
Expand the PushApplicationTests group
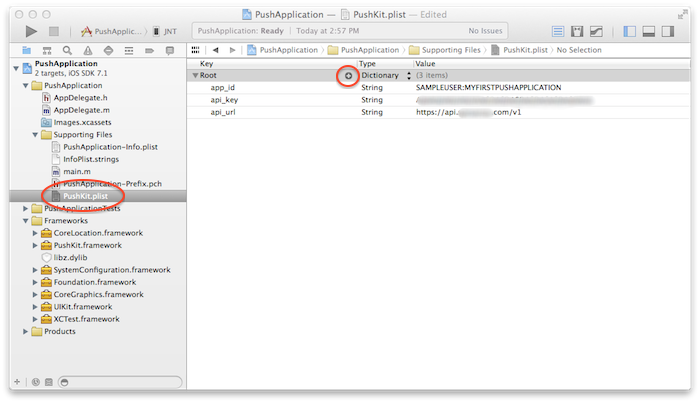pyautogui.click(x=25, y=208)
